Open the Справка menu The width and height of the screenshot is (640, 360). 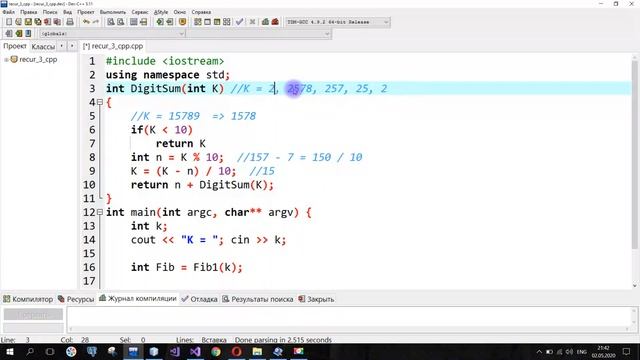201,12
